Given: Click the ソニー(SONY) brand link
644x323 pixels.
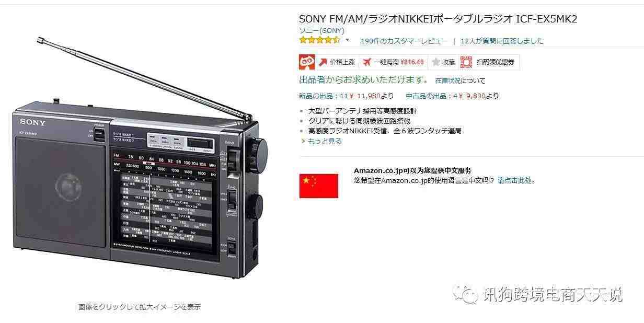Looking at the screenshot, I should click(321, 31).
